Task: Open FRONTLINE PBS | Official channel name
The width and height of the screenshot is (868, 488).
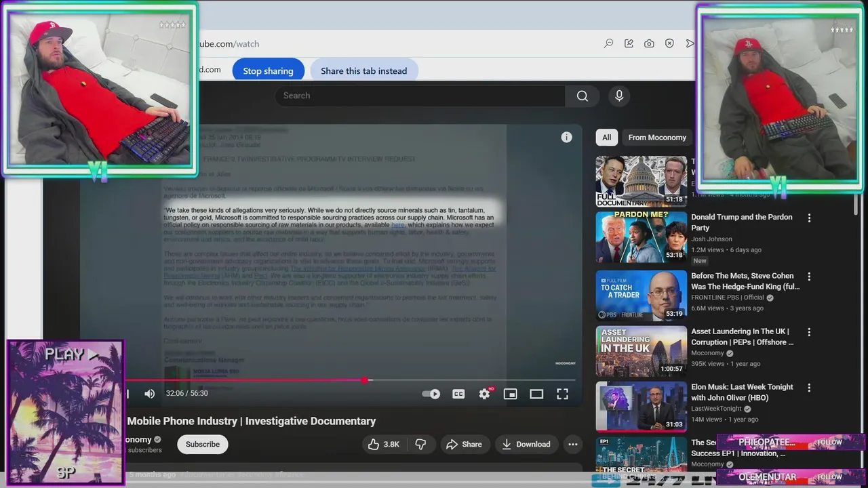Action: pos(727,298)
